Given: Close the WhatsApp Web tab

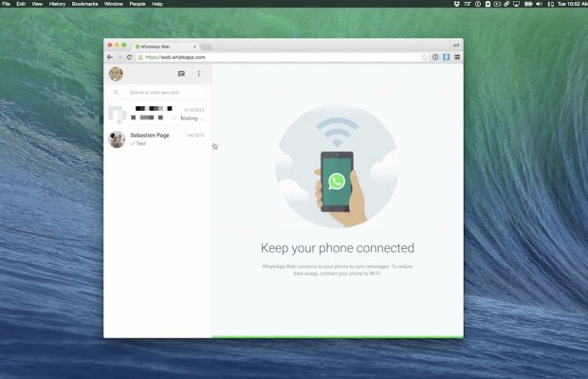Looking at the screenshot, I should [194, 46].
